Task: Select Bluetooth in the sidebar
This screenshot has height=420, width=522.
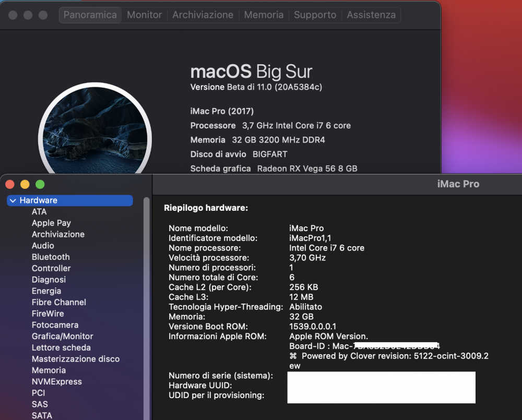Action: click(51, 257)
